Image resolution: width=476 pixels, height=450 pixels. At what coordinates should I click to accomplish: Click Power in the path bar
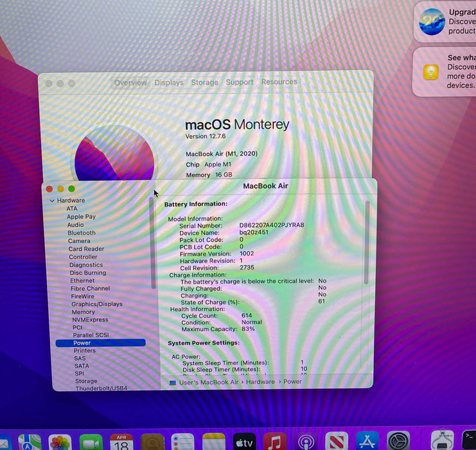(x=292, y=382)
